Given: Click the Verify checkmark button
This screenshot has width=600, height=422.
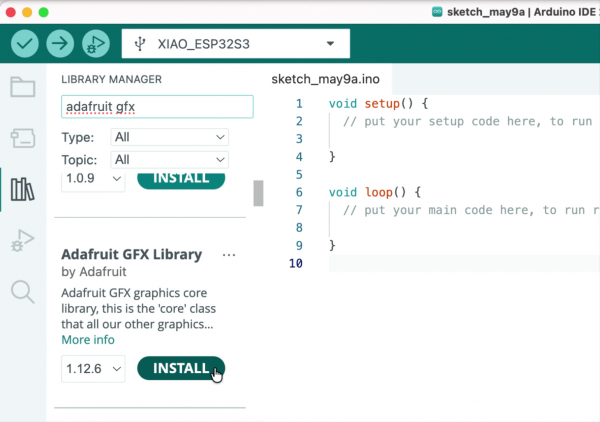Looking at the screenshot, I should (25, 44).
